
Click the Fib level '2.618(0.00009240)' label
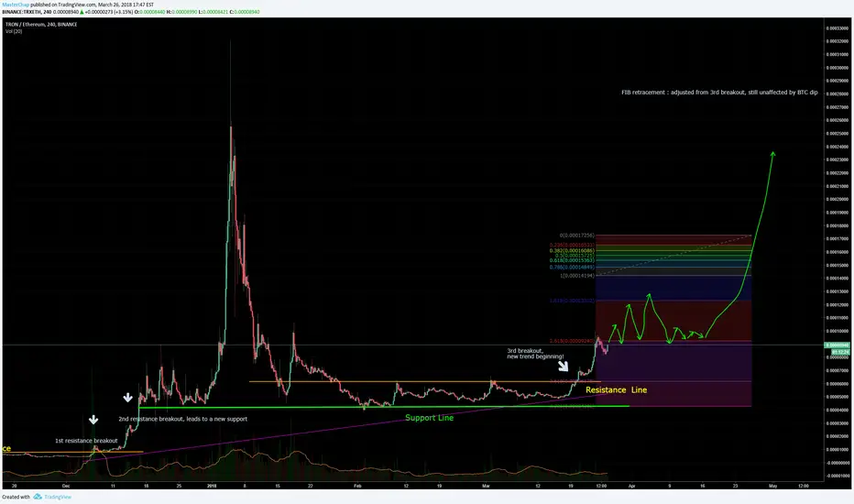[572, 341]
